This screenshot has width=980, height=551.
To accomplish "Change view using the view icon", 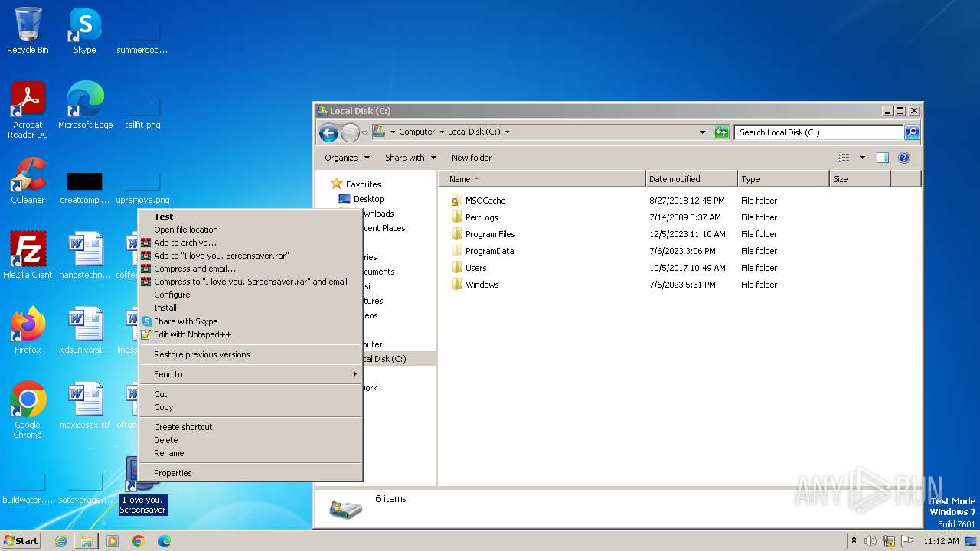I will [843, 158].
